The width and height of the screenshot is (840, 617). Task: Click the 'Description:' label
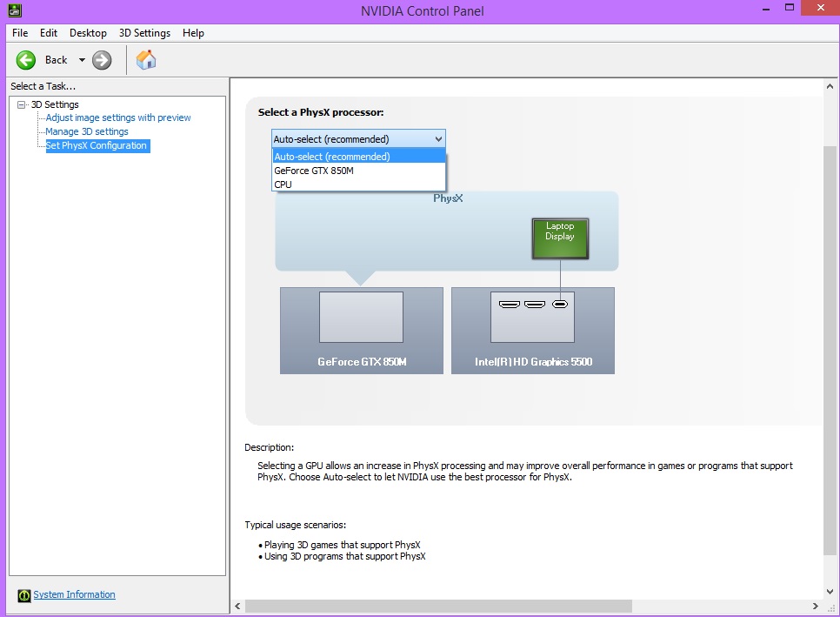pos(269,447)
